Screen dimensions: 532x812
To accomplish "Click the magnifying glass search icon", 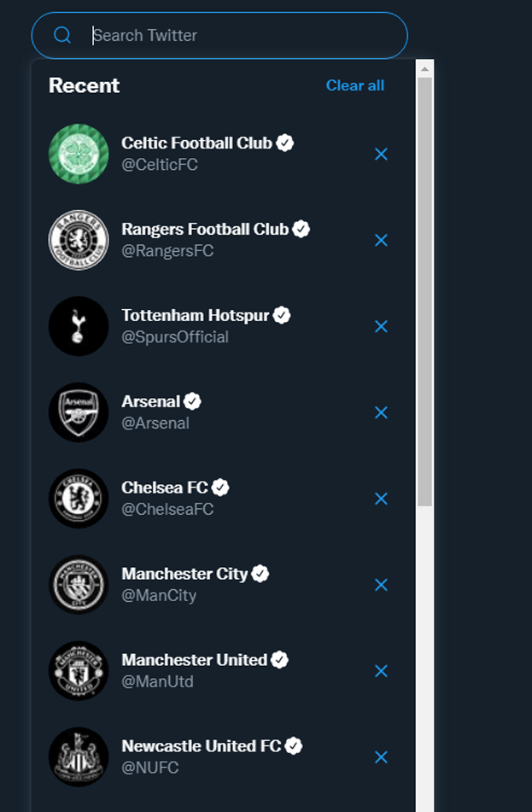I will click(61, 35).
